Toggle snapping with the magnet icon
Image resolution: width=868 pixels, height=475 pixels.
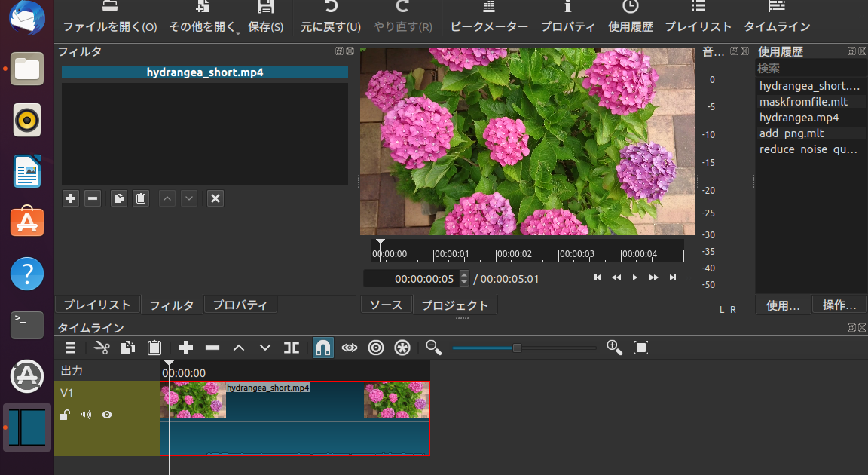[x=322, y=348]
